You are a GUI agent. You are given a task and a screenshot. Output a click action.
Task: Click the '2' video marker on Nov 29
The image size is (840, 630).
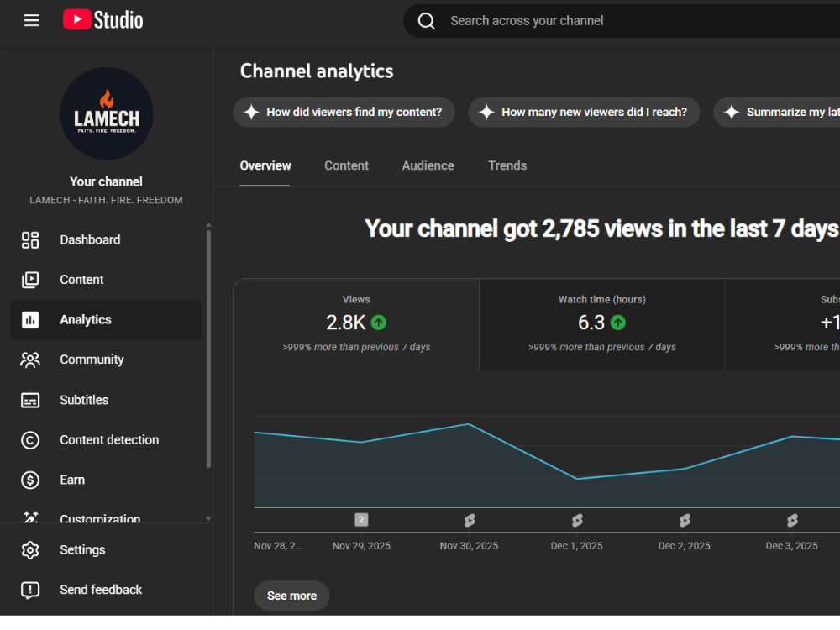(x=361, y=520)
